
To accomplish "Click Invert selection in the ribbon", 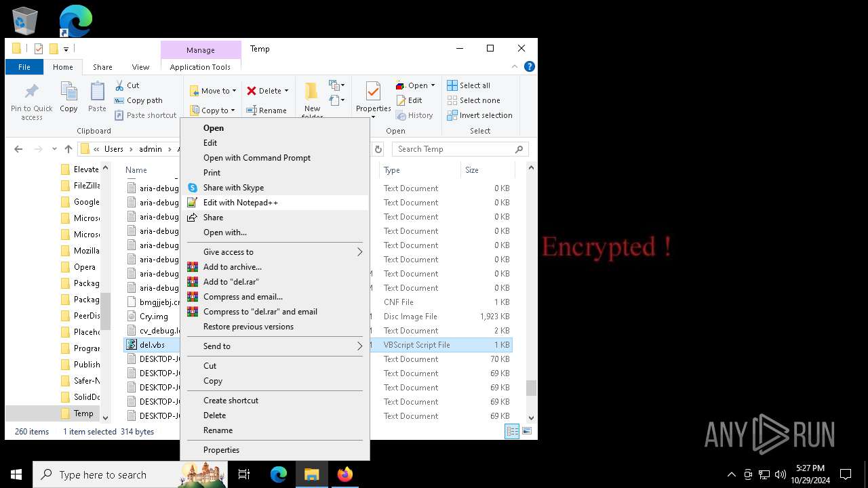I will click(479, 115).
